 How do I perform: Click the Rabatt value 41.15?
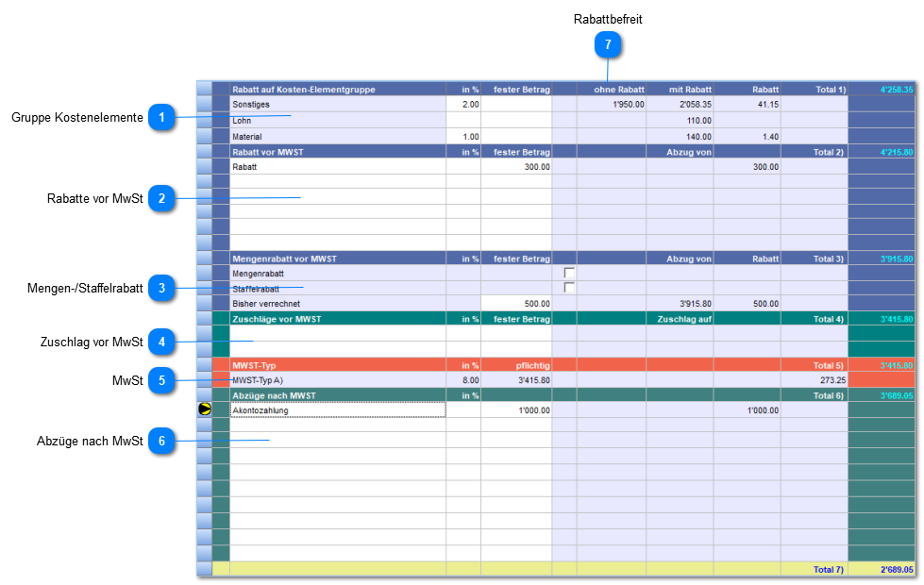tap(768, 105)
